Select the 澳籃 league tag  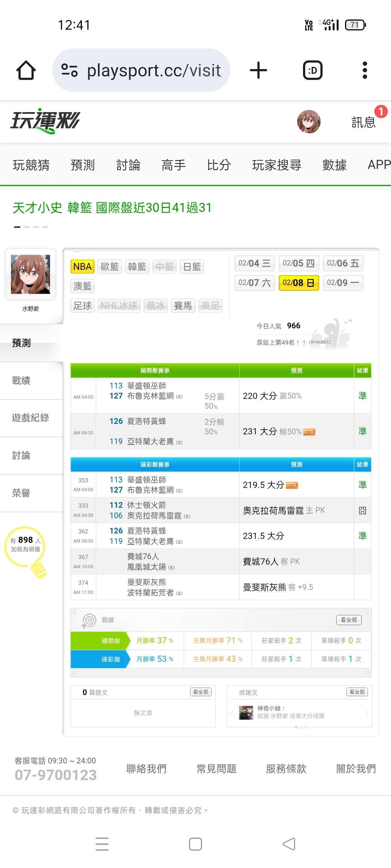pos(82,286)
